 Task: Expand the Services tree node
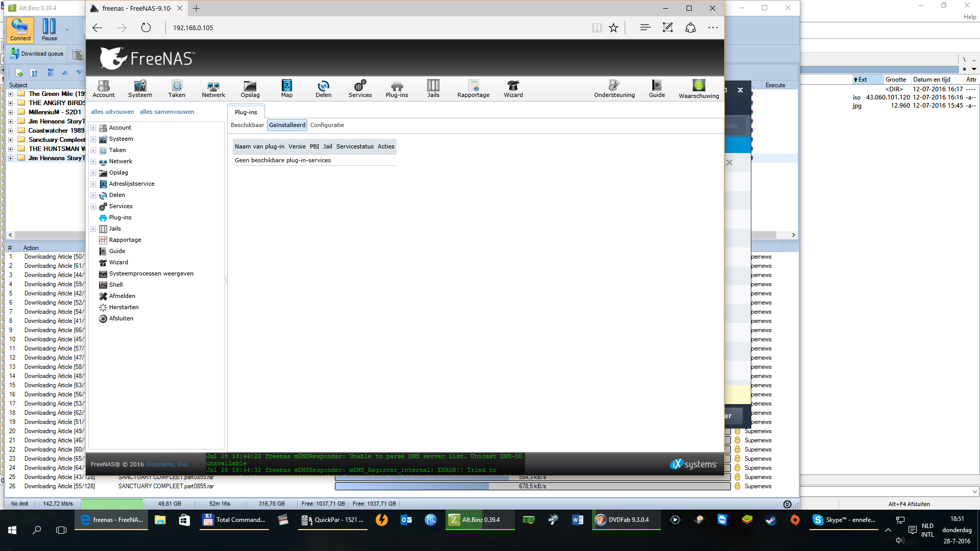[93, 206]
